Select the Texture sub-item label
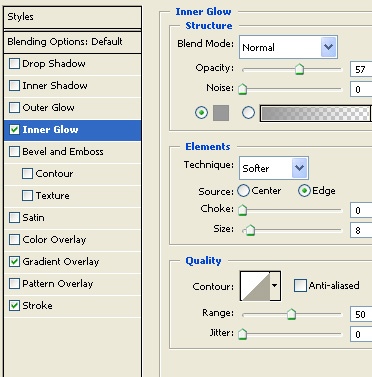Image resolution: width=372 pixels, height=377 pixels. click(52, 195)
